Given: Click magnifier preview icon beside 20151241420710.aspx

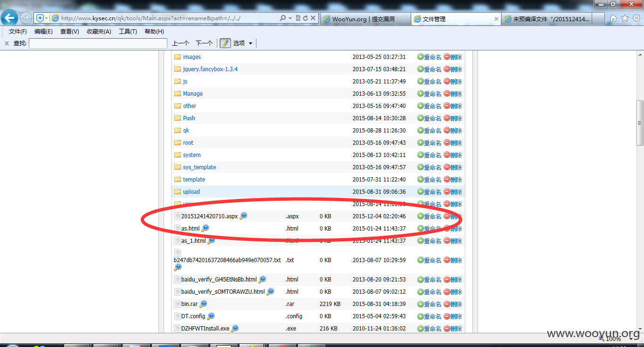Looking at the screenshot, I should [243, 216].
